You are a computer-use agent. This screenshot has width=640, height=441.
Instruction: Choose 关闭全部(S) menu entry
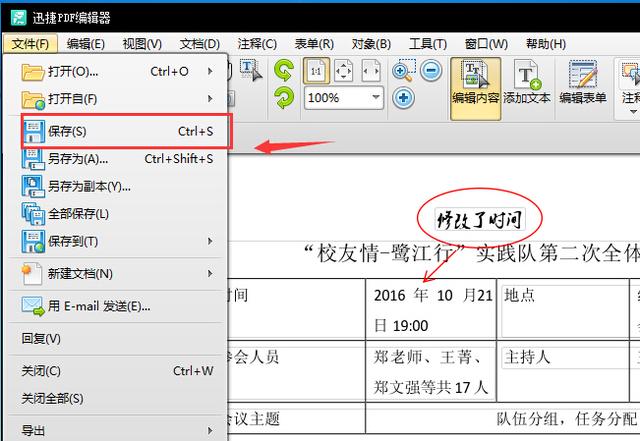[x=117, y=398]
